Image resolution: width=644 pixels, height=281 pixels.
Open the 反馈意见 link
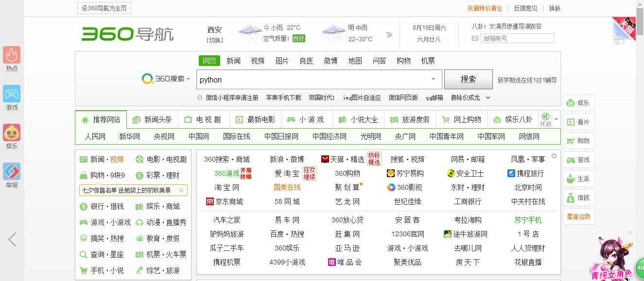[526, 8]
